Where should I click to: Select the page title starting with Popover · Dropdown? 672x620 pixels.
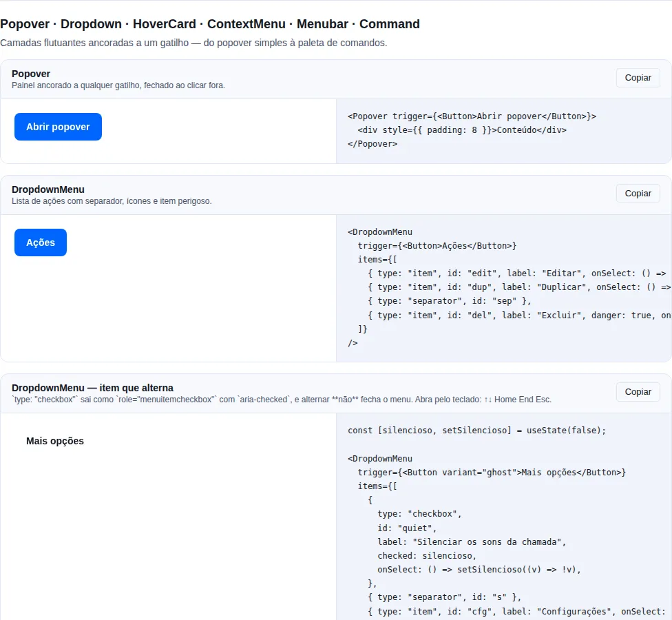click(x=210, y=24)
